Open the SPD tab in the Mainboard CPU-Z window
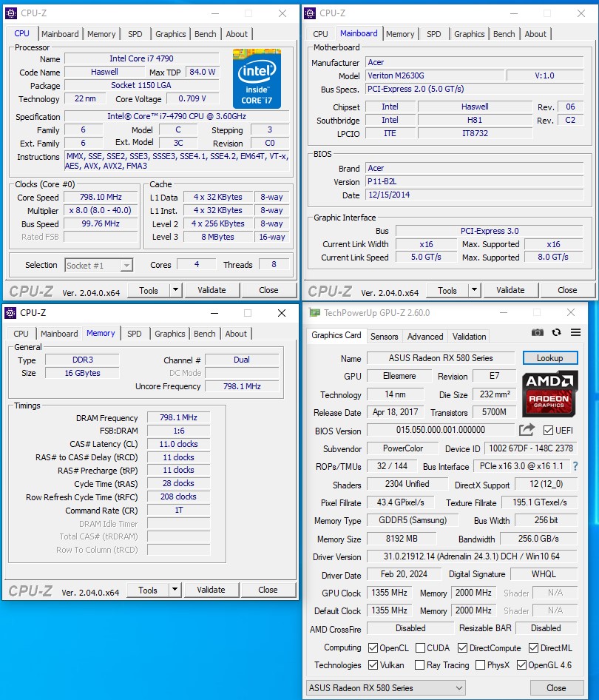 [x=433, y=34]
